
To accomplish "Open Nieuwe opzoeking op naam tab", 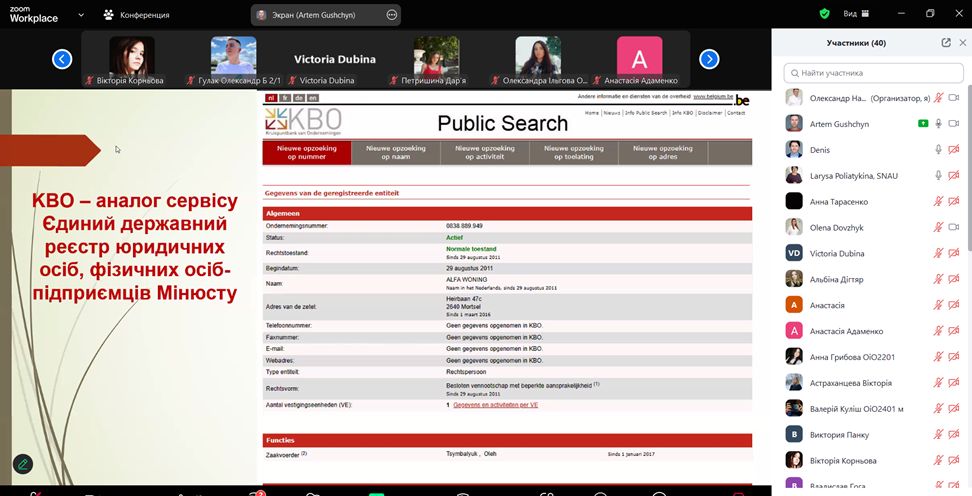I will coord(396,153).
